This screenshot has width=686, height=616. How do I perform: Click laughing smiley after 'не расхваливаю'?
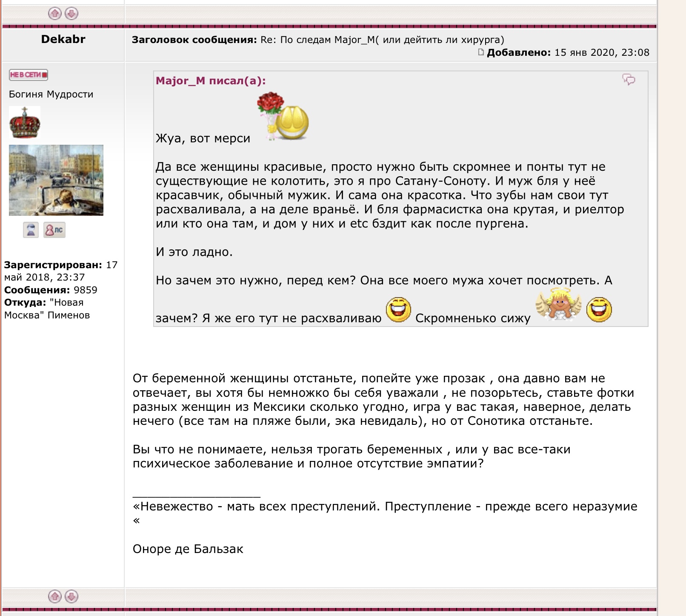coord(398,309)
